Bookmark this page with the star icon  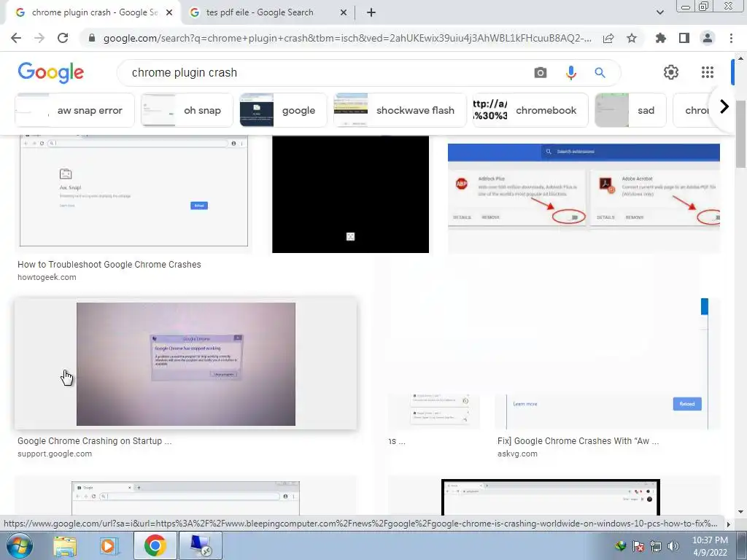coord(632,38)
